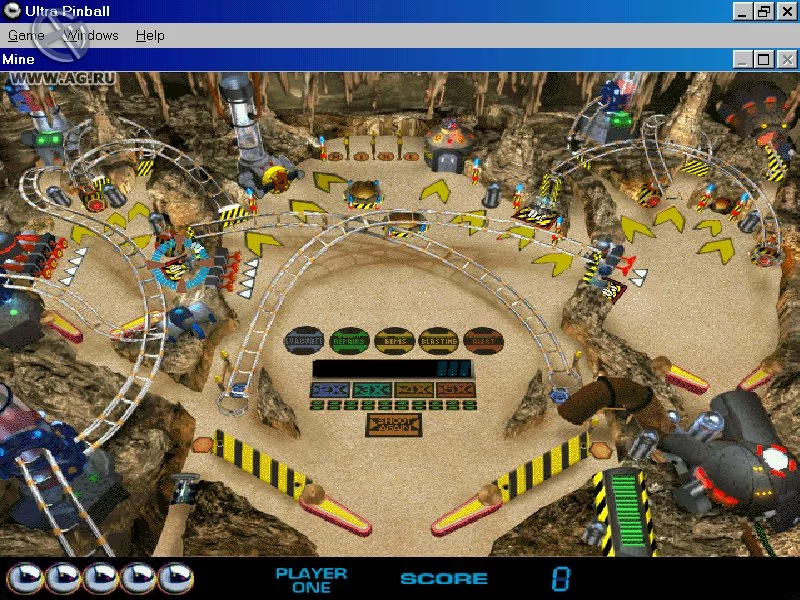The height and width of the screenshot is (600, 800).
Task: Close the Ultra Pinball application window
Action: [x=787, y=11]
